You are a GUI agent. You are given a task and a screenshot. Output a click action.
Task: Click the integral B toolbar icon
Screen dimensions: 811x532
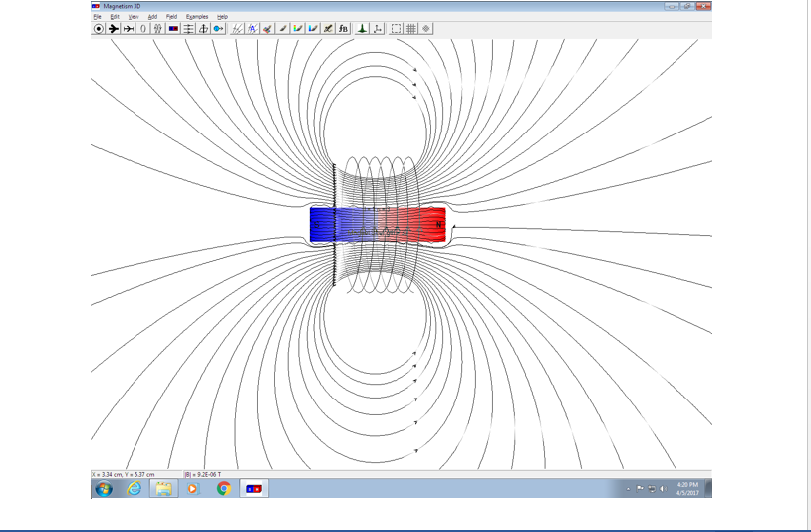coord(343,29)
